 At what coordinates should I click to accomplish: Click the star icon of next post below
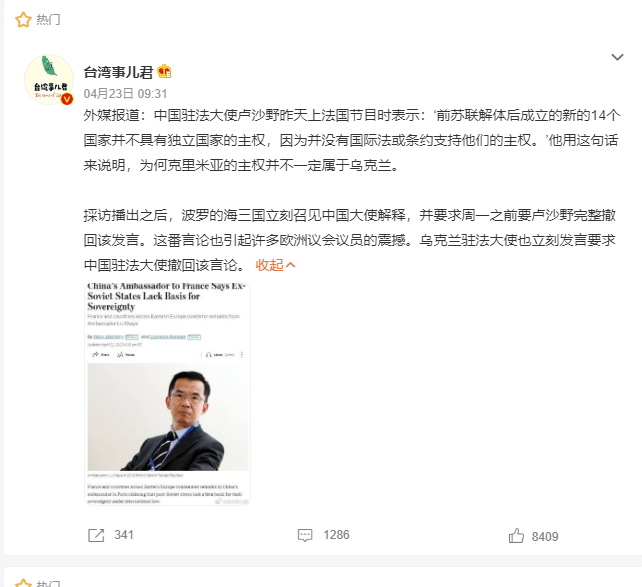click(23, 583)
